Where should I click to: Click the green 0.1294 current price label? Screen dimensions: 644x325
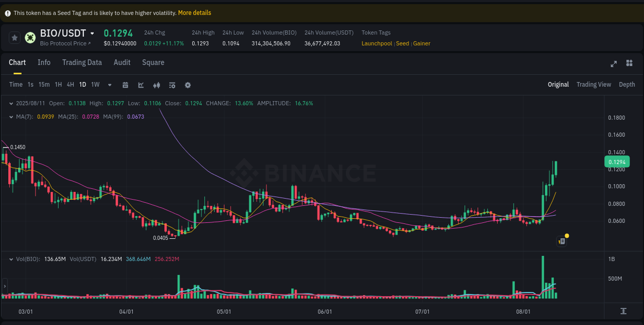point(617,161)
